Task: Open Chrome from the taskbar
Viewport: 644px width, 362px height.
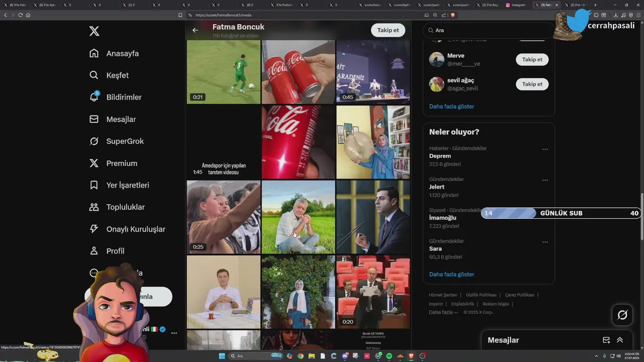Action: (x=300, y=356)
